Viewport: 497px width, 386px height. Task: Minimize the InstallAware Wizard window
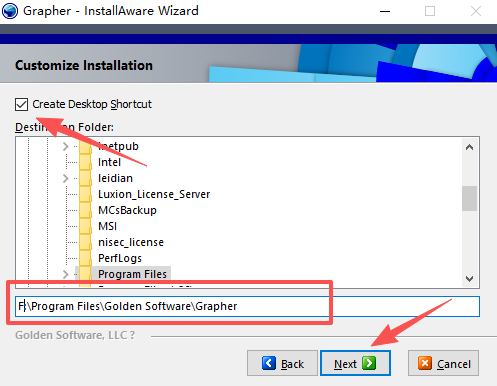tap(385, 11)
